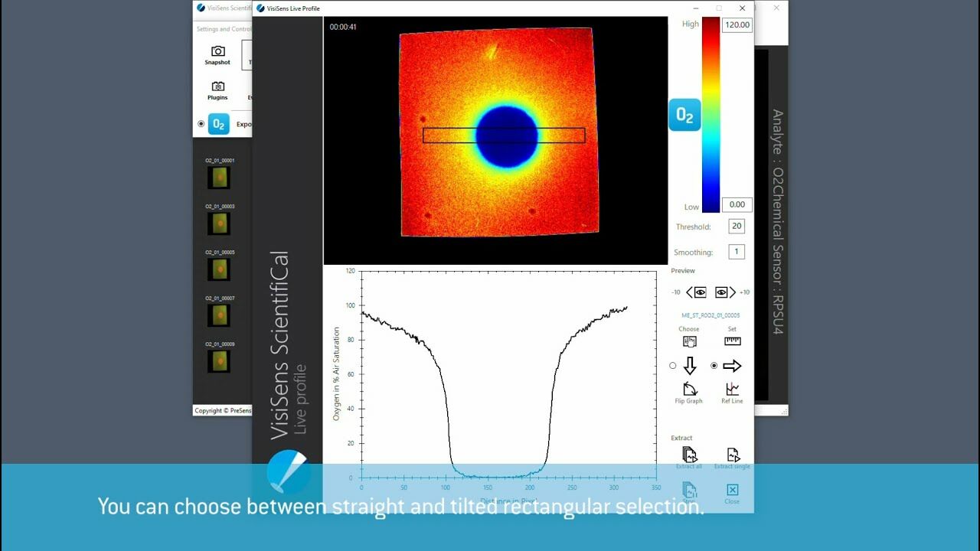This screenshot has height=551, width=980.
Task: Click the blue O2 analyte icon beside the color scale
Action: point(684,115)
